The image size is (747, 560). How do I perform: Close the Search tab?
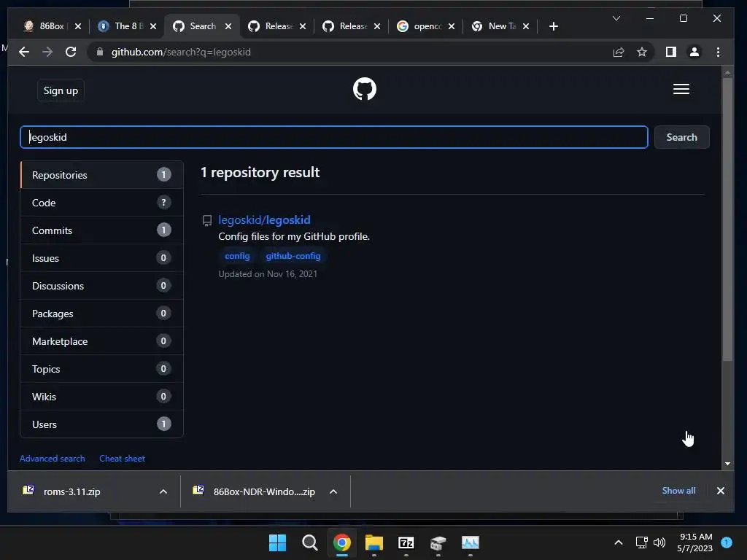click(228, 26)
